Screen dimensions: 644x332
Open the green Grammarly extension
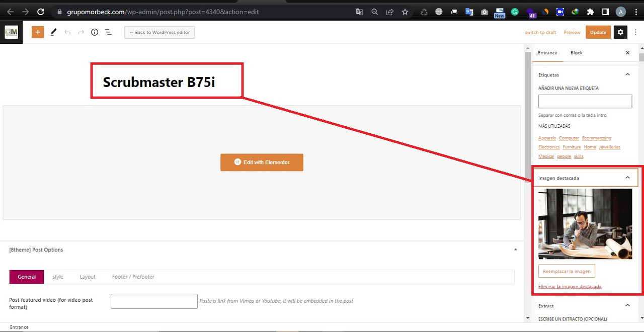[x=515, y=12]
